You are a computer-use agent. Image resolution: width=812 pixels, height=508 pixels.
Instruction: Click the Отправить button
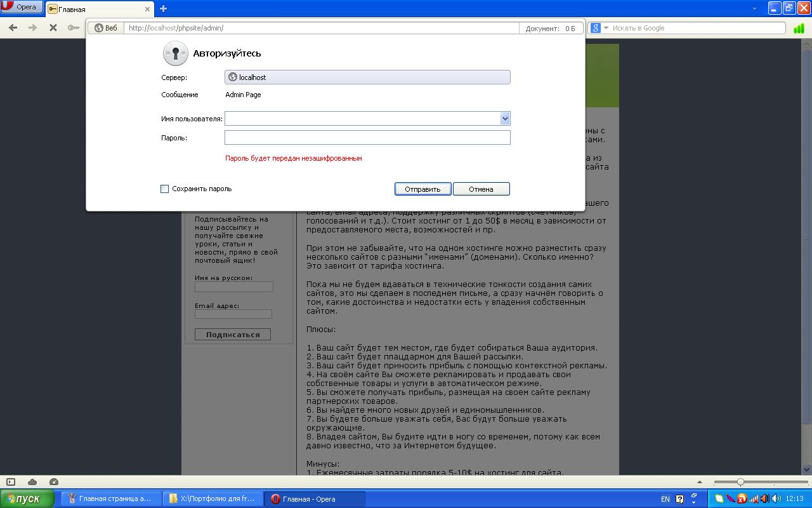422,189
